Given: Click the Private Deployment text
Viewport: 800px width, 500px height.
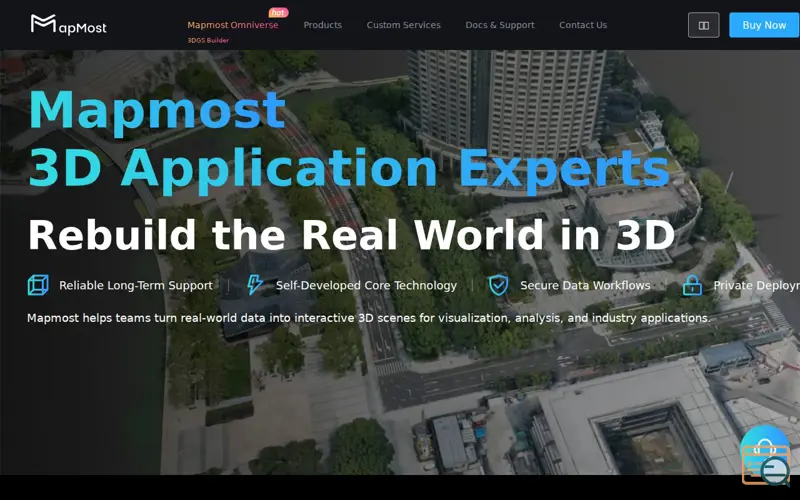Looking at the screenshot, I should click(756, 285).
